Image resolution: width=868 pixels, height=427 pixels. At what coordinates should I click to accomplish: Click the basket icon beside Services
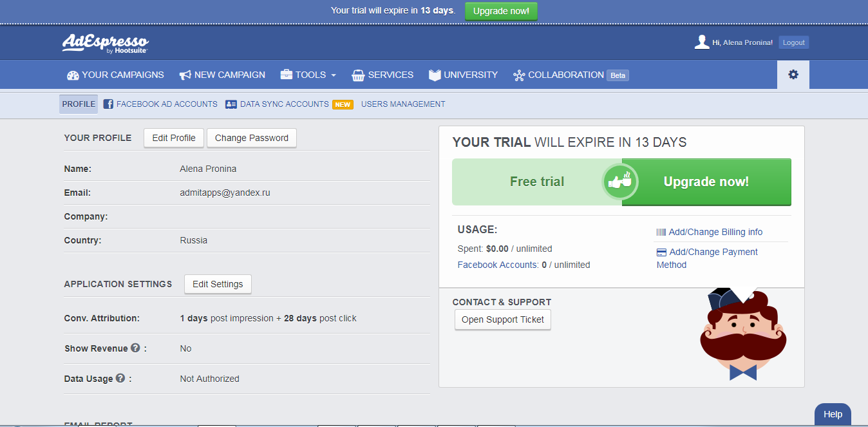pos(359,75)
